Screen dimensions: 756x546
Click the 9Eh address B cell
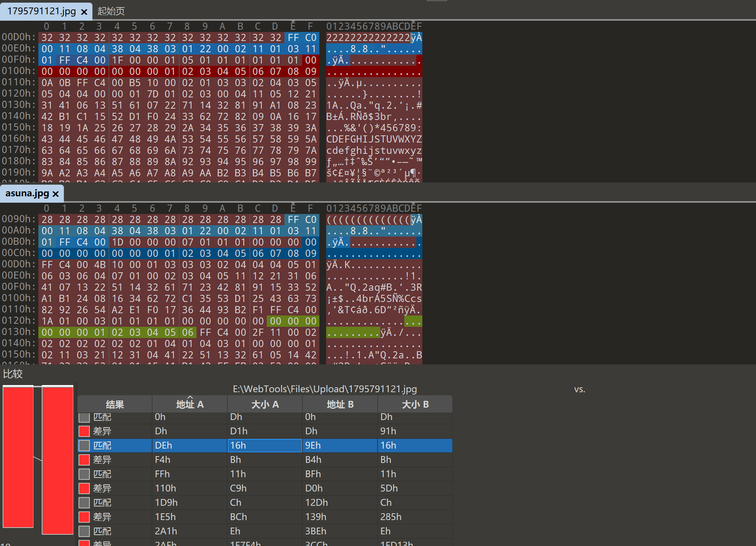click(340, 446)
